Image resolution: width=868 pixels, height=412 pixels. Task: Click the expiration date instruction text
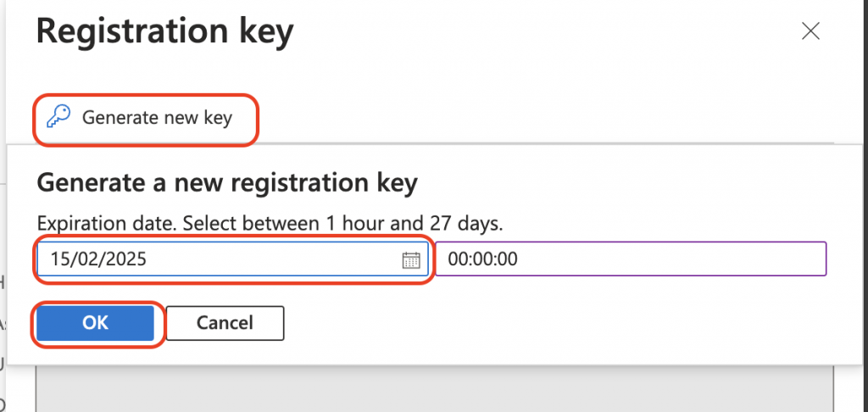(270, 223)
